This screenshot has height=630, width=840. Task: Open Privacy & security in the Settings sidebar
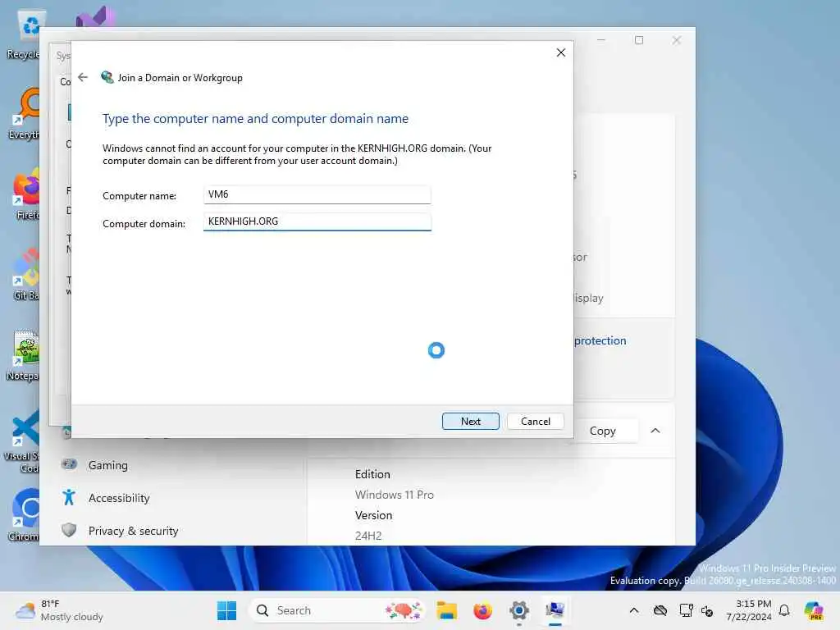[x=133, y=531]
